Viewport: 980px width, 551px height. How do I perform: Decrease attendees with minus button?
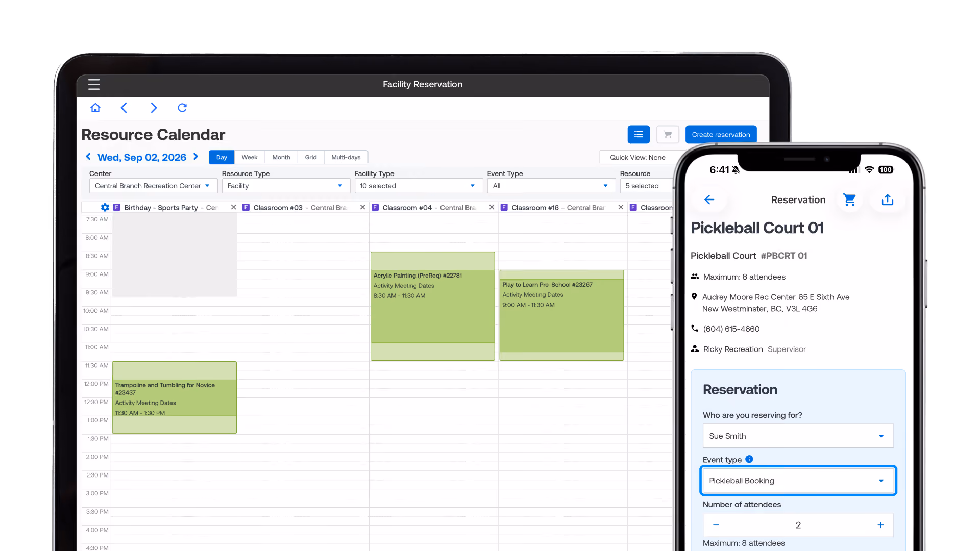coord(716,525)
